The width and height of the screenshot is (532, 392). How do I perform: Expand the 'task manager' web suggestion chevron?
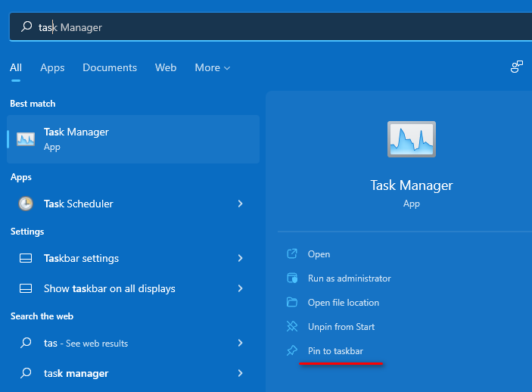pos(240,373)
